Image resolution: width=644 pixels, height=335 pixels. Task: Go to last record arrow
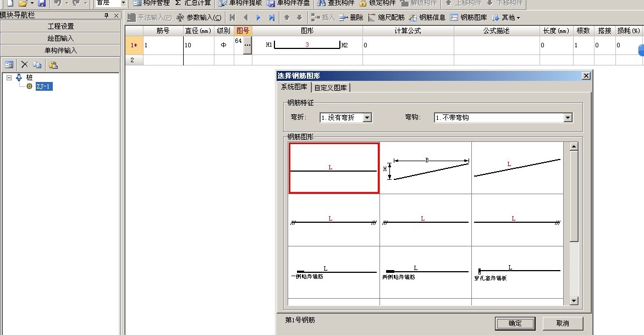click(272, 18)
